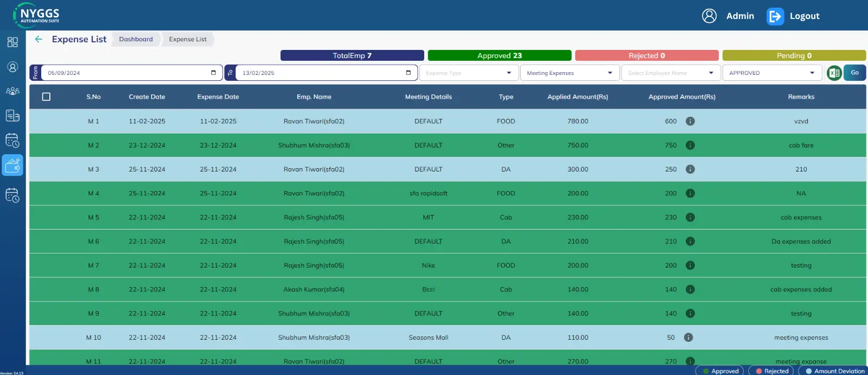
Task: Click 'Akash Kumar(sfa04)' employee name
Action: point(314,289)
